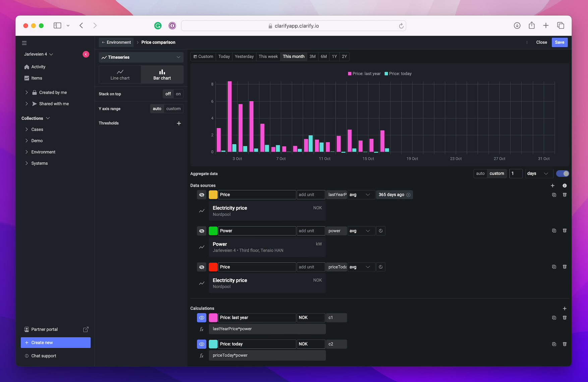Open avg dropdown for power source
This screenshot has width=588, height=382.
click(361, 231)
